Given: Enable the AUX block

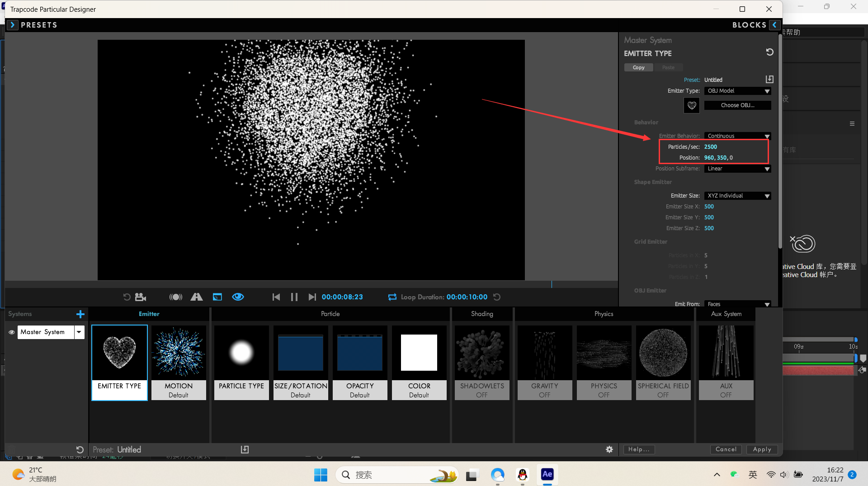Looking at the screenshot, I should click(726, 363).
